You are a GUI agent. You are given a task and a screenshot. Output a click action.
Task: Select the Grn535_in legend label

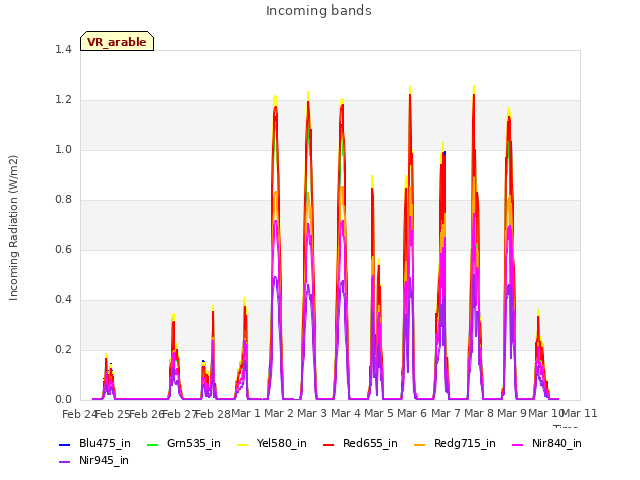click(194, 444)
